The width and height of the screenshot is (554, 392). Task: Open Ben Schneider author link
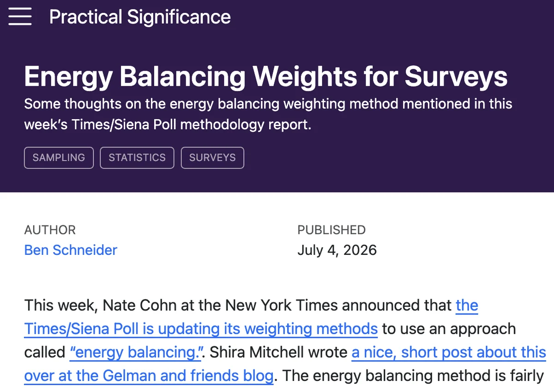tap(71, 250)
